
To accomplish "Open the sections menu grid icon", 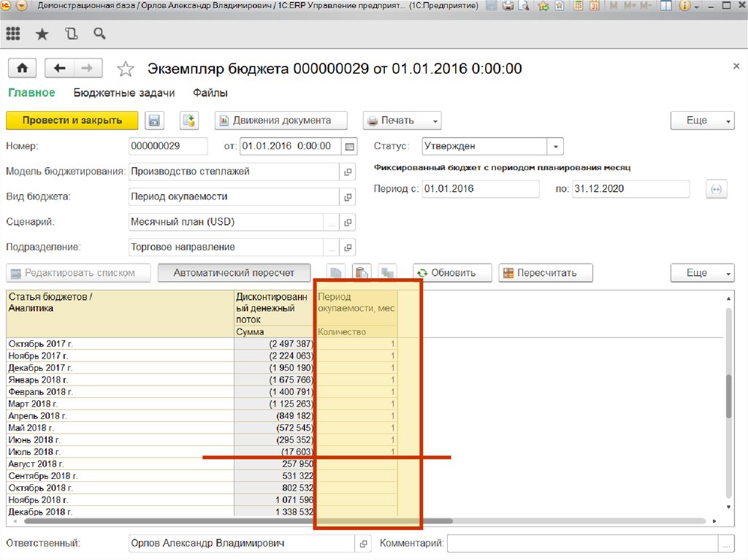I will [12, 34].
